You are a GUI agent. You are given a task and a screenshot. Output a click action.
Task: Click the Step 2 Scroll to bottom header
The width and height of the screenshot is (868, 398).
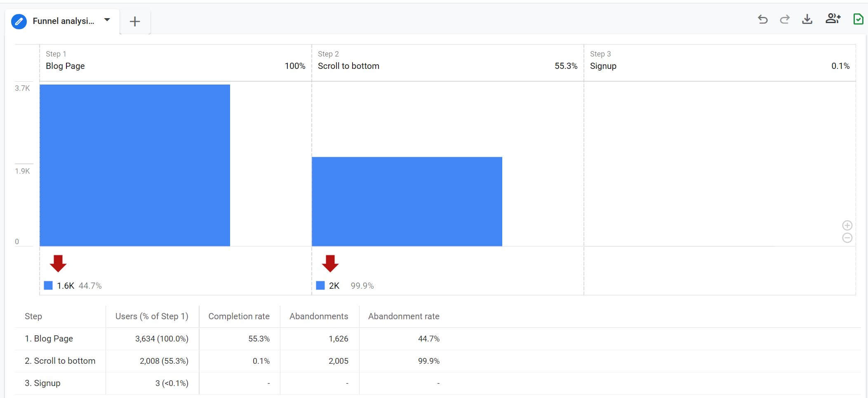tap(447, 63)
